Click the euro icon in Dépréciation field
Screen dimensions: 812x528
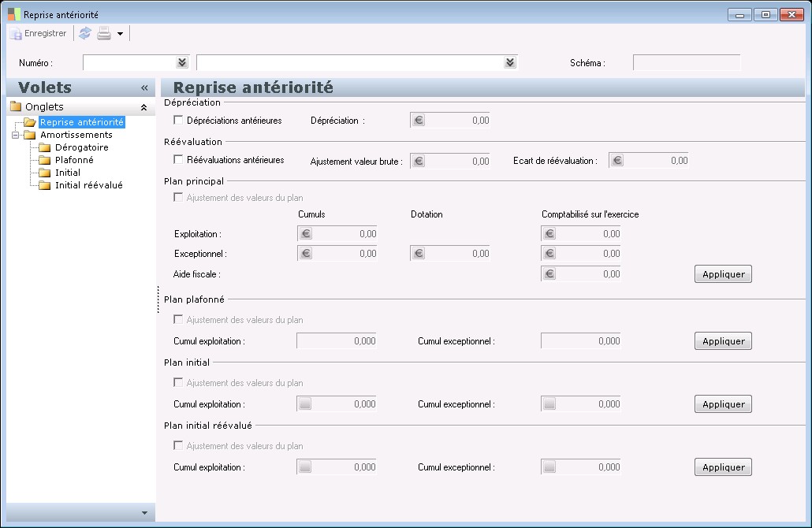[x=419, y=121]
